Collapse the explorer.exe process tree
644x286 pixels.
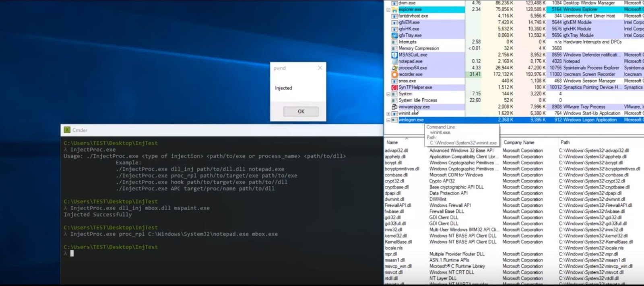click(x=388, y=10)
